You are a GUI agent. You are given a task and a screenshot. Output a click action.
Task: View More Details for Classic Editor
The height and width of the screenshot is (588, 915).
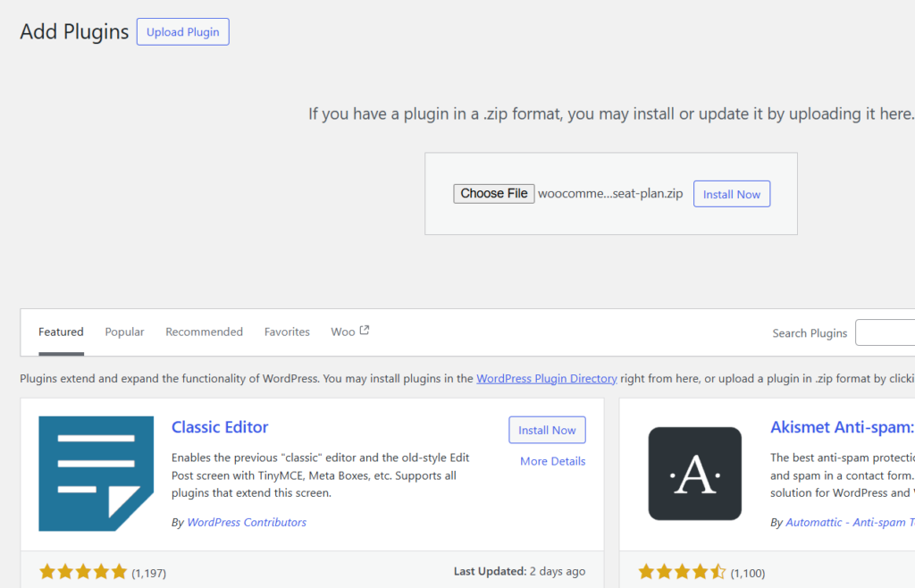pos(552,461)
